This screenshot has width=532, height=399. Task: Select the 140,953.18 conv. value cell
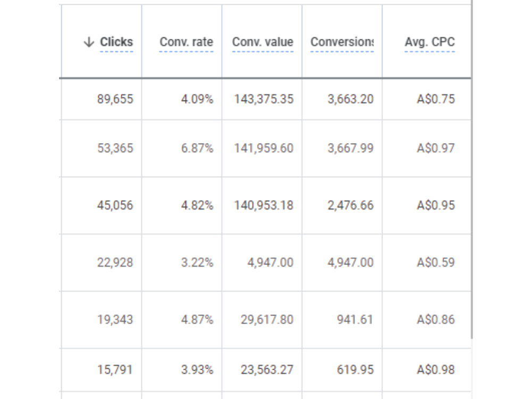coord(262,205)
